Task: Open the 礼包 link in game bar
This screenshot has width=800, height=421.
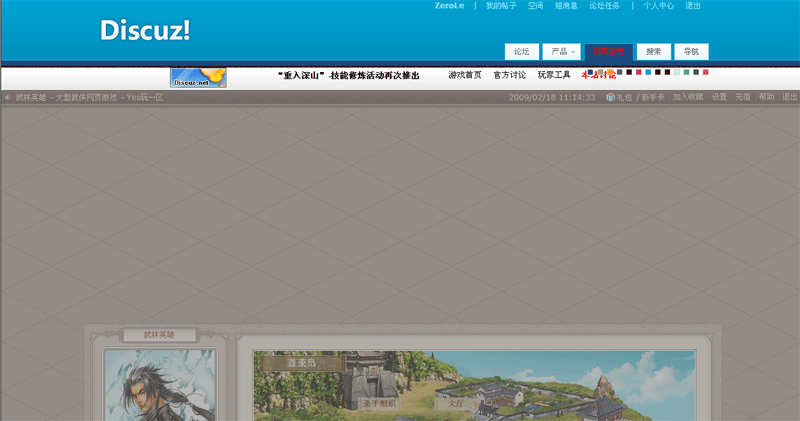Action: pyautogui.click(x=624, y=97)
